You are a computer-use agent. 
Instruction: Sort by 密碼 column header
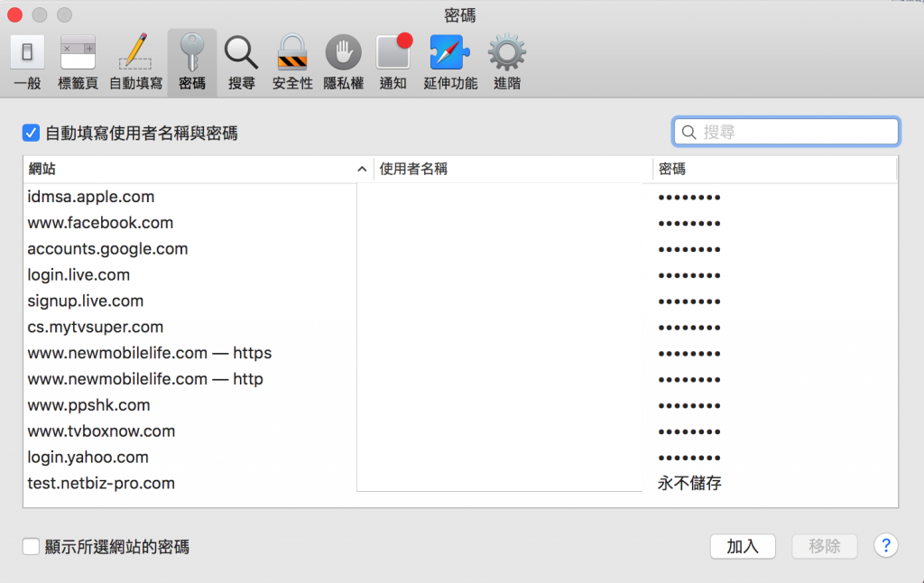(x=774, y=169)
